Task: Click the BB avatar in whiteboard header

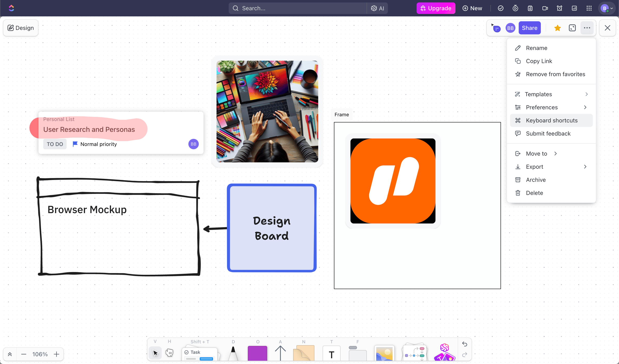Action: click(510, 28)
